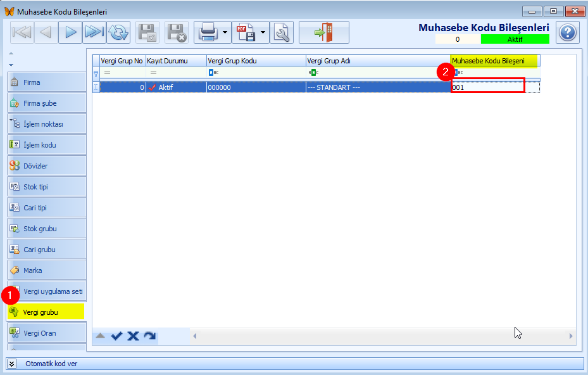The height and width of the screenshot is (375, 588).
Task: Jump to the last record
Action: pyautogui.click(x=94, y=32)
